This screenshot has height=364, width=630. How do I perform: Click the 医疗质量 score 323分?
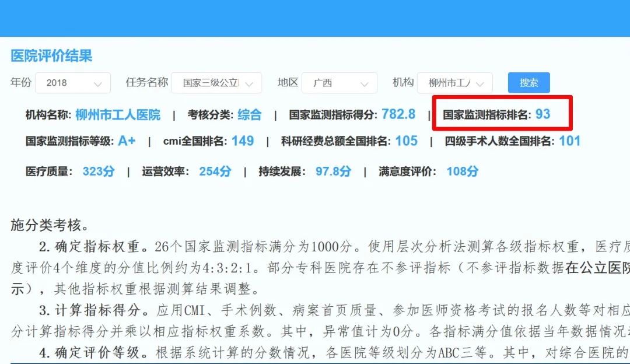99,171
